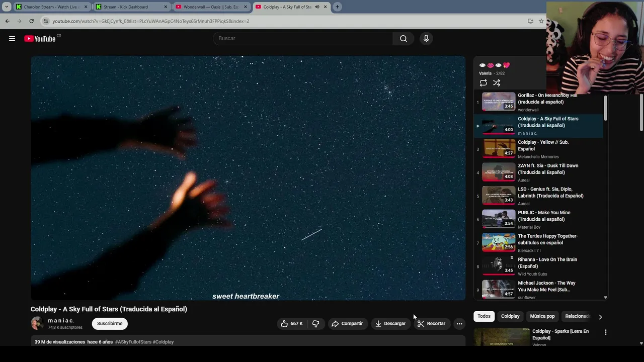Click the video player area
Viewport: 644px width, 362px height.
pos(248,178)
